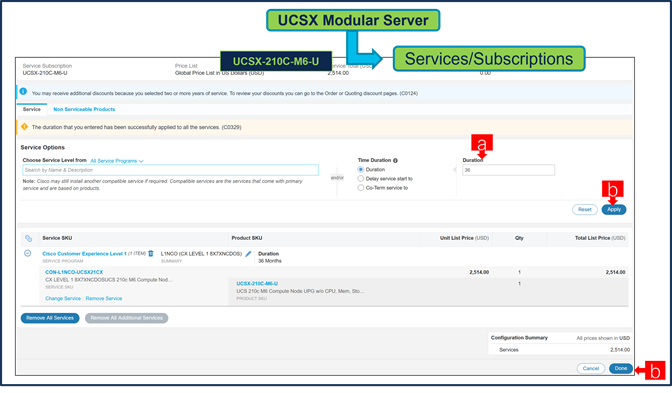672x393 pixels.
Task: Click the Qty column header
Action: (519, 238)
